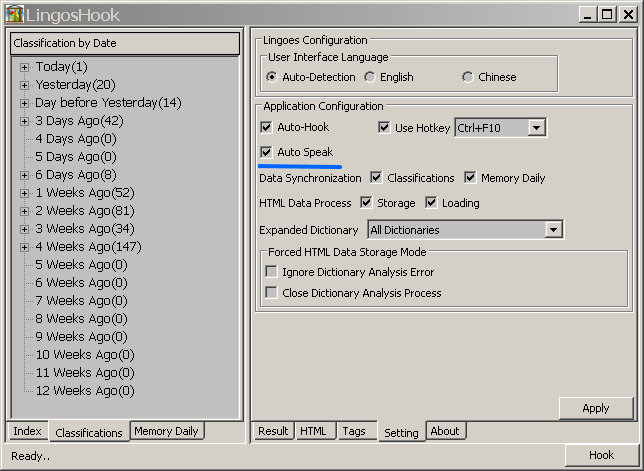644x471 pixels.
Task: Select the 8 Weeks Ago(0) item
Action: (x=81, y=319)
